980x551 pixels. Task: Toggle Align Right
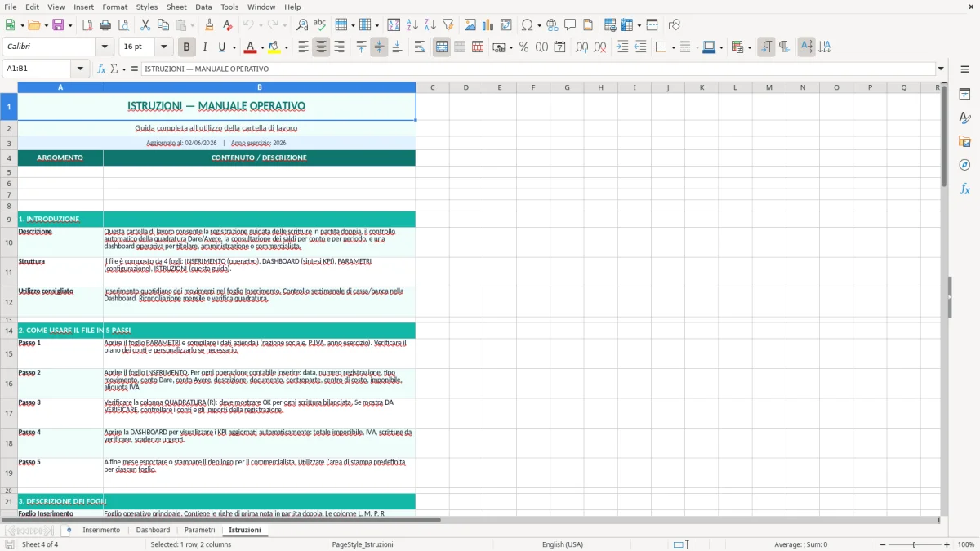339,47
